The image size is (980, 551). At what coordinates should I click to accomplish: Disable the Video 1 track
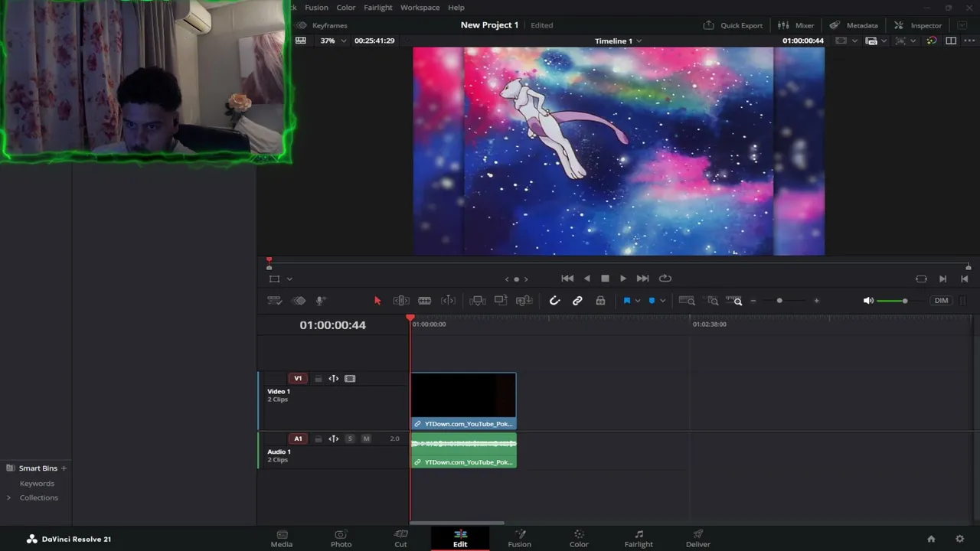click(350, 379)
